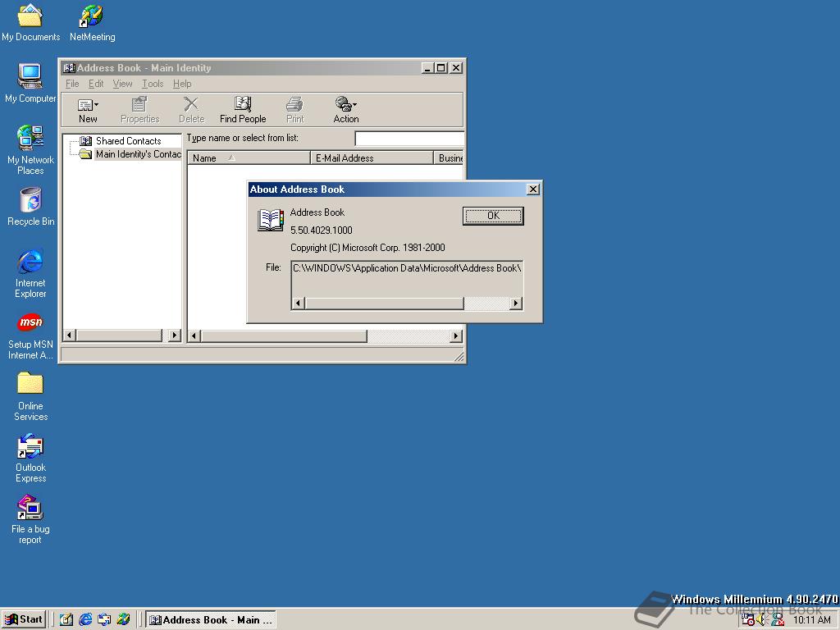Open the Edit menu
Viewport: 840px width, 630px height.
[96, 84]
